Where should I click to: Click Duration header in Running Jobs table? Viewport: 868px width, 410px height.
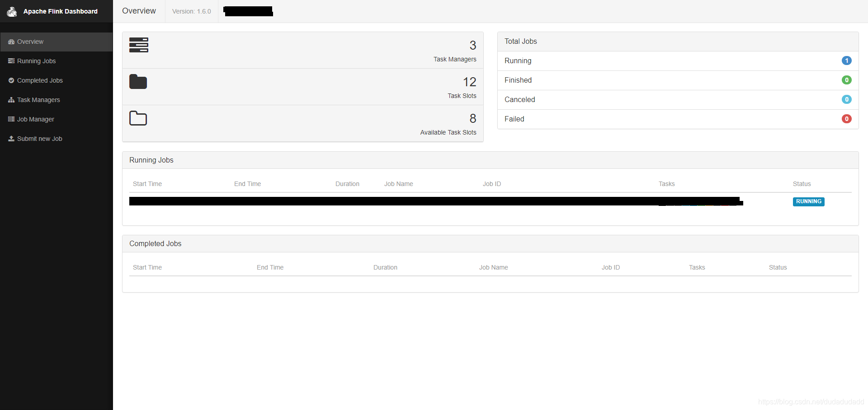point(347,184)
